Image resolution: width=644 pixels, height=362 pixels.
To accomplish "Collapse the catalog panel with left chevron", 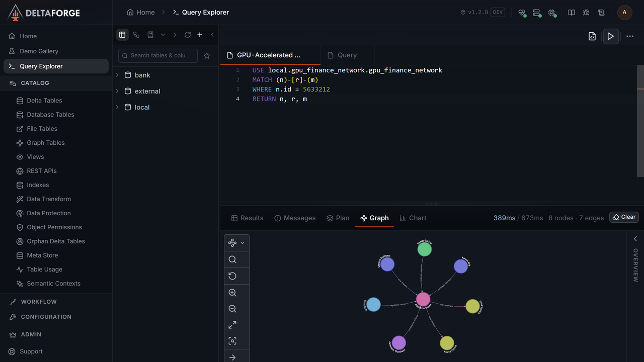I will [212, 35].
